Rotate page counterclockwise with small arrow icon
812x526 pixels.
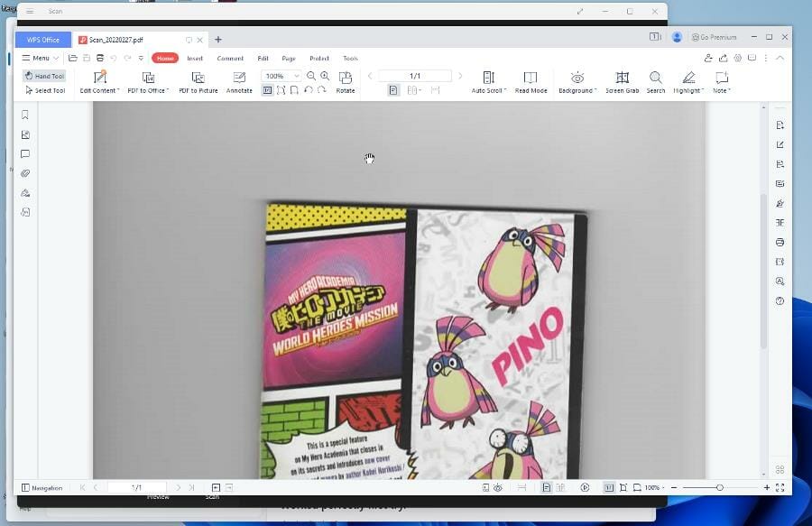[309, 90]
